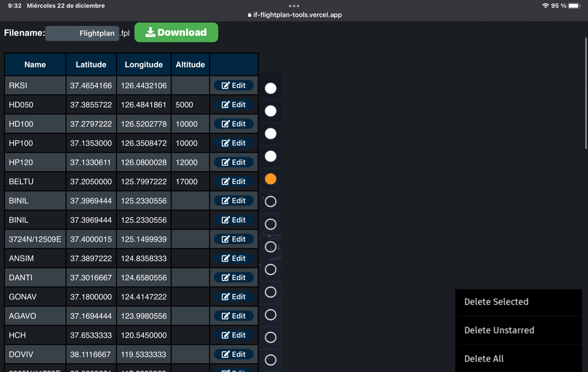The height and width of the screenshot is (372, 588).
Task: Toggle the orange selected circle beside BELTU
Action: [x=270, y=179]
